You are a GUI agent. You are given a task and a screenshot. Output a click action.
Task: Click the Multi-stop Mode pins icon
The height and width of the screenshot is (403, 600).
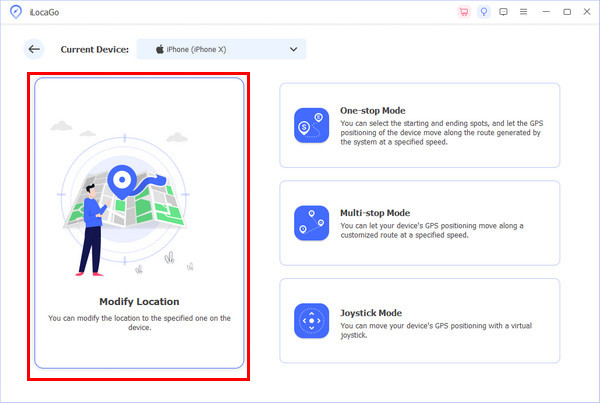pos(311,223)
